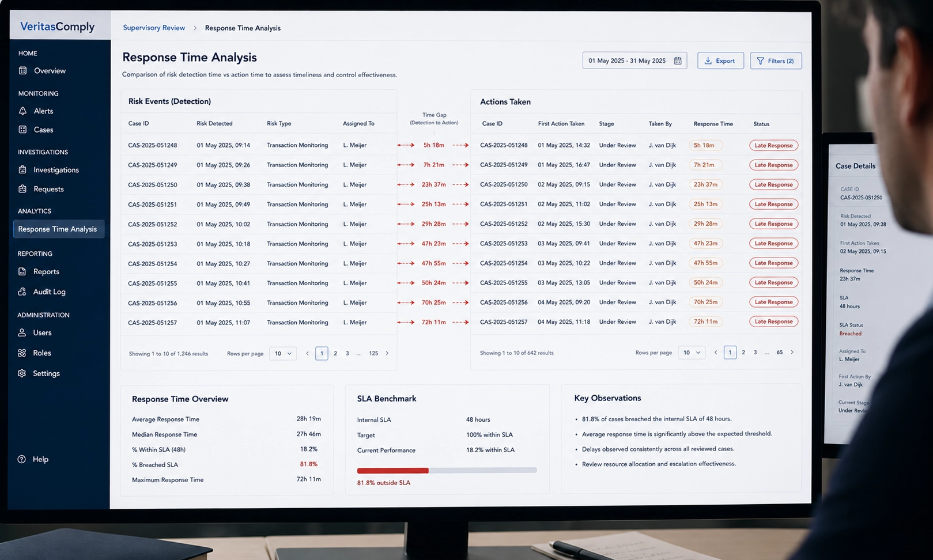Click the First Action Taken column header

tap(561, 124)
